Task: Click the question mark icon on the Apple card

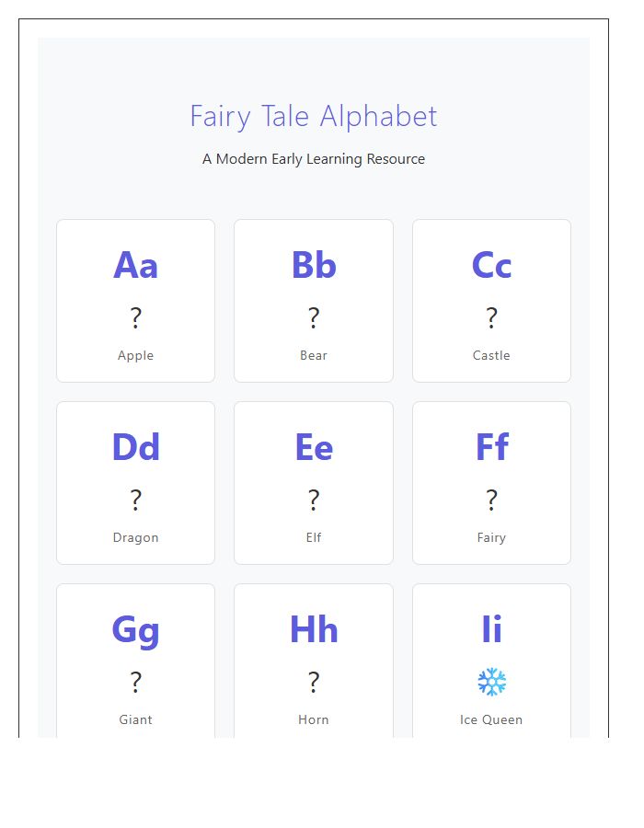Action: point(135,316)
